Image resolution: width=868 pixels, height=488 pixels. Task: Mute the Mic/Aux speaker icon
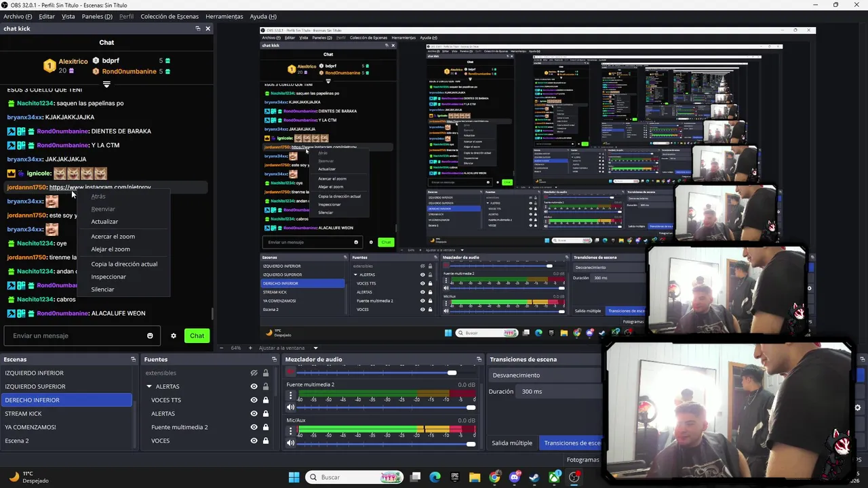(x=291, y=443)
